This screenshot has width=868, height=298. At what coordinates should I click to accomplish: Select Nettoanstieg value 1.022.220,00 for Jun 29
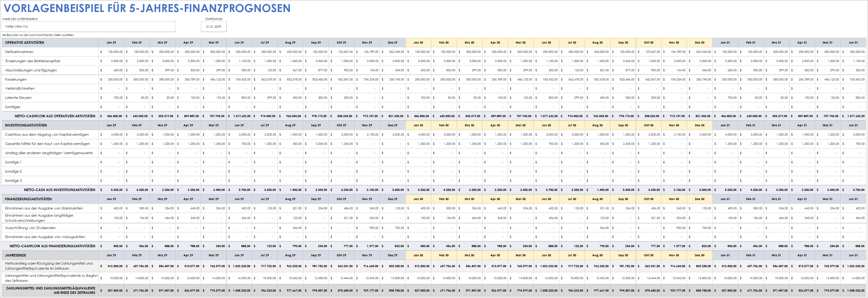point(239,266)
